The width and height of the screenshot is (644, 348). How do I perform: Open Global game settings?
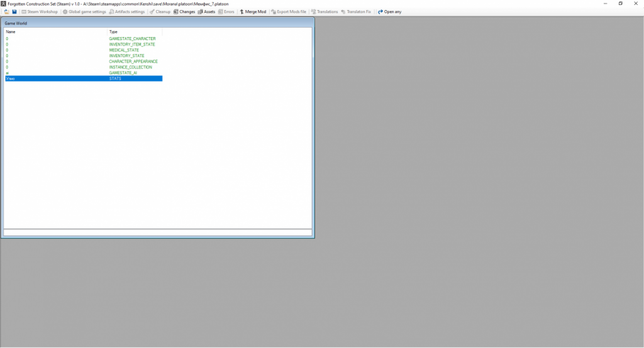pyautogui.click(x=84, y=11)
